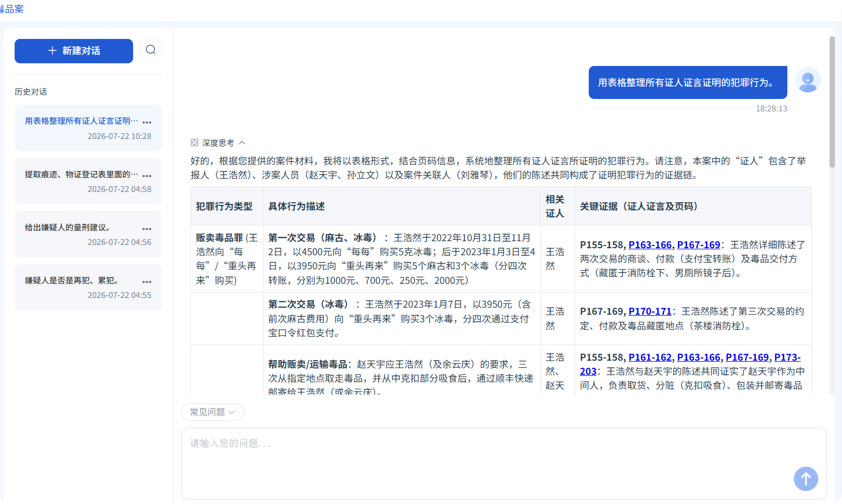Screen dimensions: 842x504
Task: Open page link P161-162 in third evidence row
Action: click(x=650, y=357)
